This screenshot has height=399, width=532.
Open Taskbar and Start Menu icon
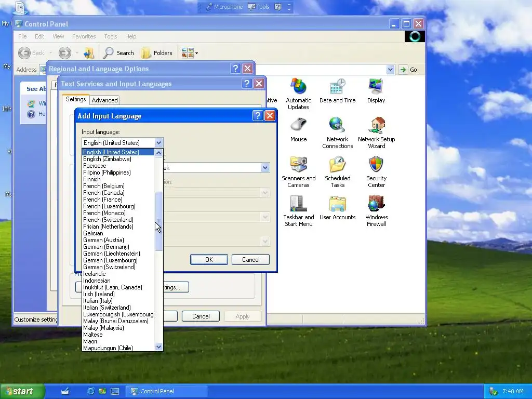pyautogui.click(x=299, y=211)
